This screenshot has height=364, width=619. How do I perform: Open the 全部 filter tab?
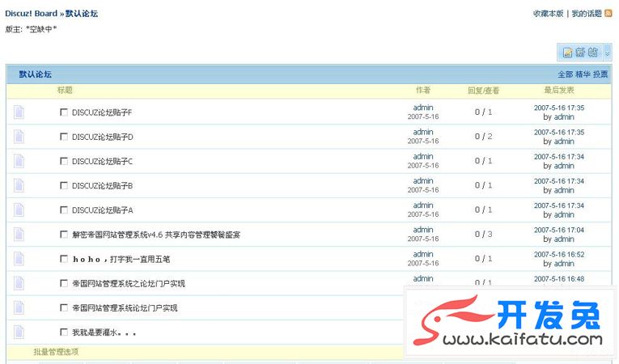(565, 74)
